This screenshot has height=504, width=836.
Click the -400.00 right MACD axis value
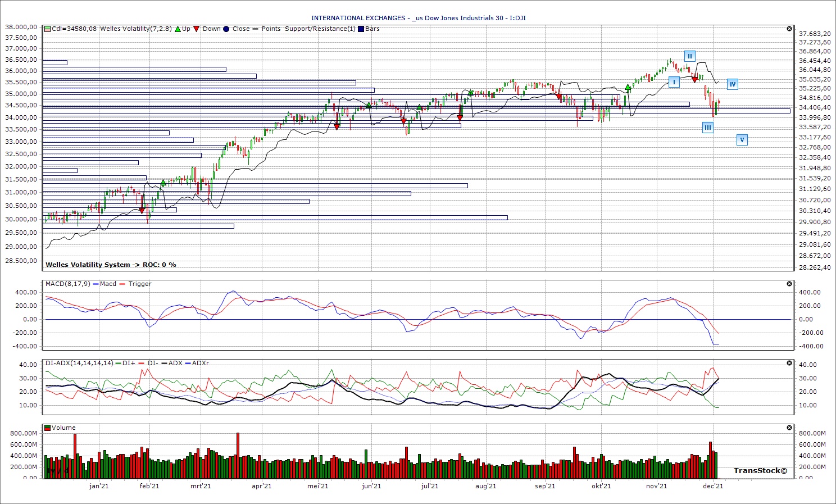[810, 346]
